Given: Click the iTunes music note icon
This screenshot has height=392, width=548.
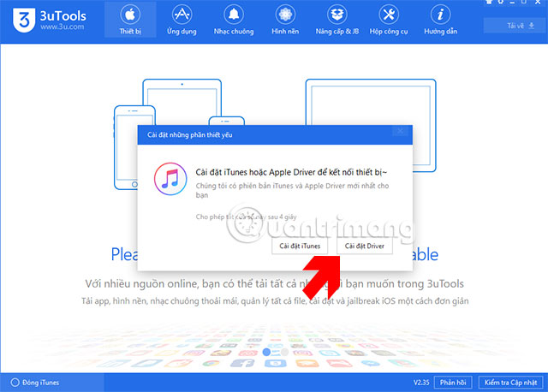Looking at the screenshot, I should click(x=170, y=179).
